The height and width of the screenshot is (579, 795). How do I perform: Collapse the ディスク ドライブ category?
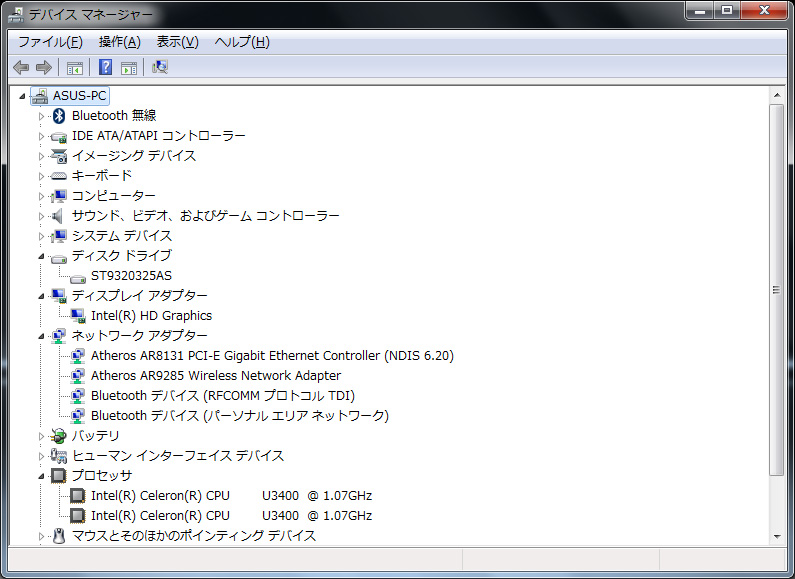[42, 256]
